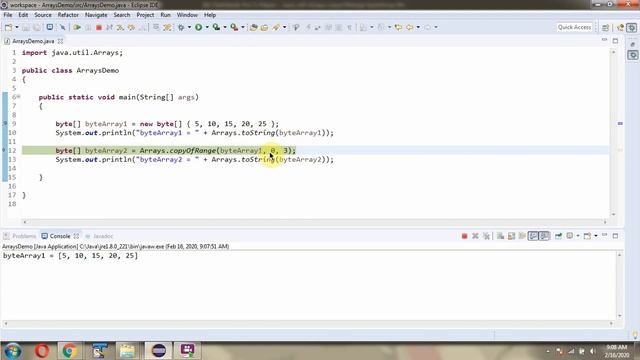640x360 pixels.
Task: Click the red Terminate icon in main toolbar
Action: [x=98, y=27]
